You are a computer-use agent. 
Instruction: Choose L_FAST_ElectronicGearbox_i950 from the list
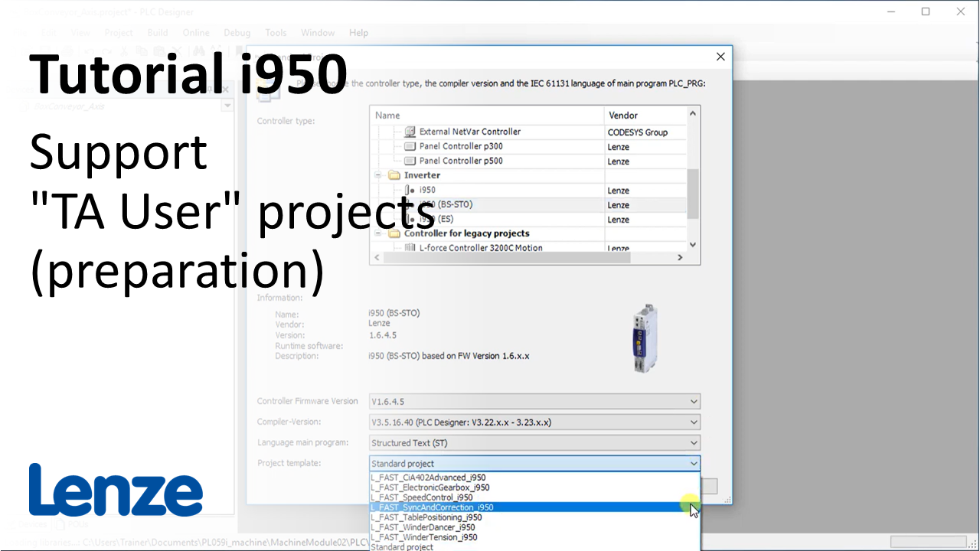click(x=430, y=487)
